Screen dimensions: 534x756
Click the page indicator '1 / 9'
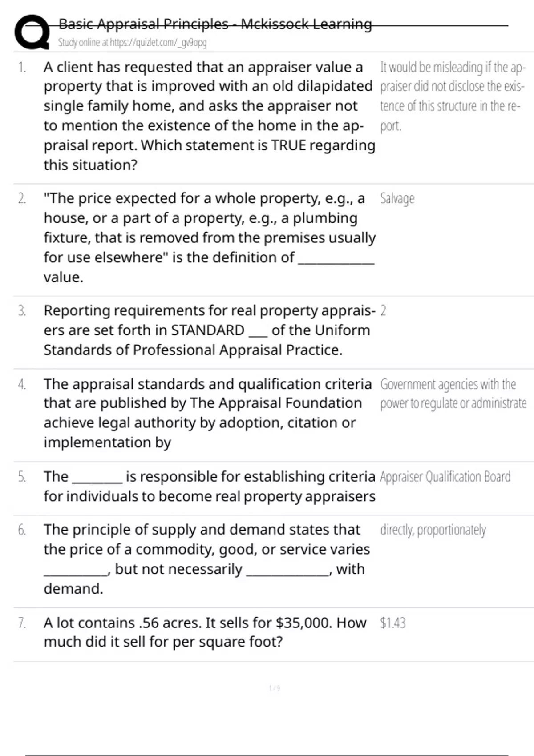point(275,688)
